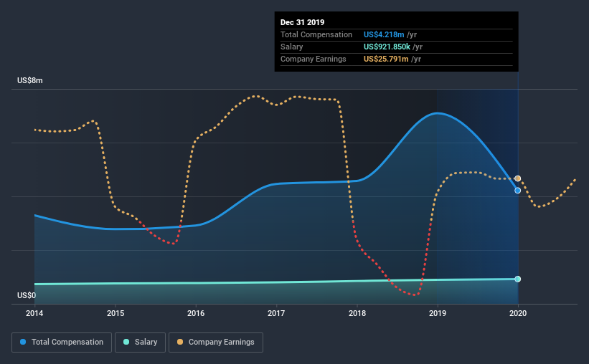Screen dimensions: 589x364
Task: Click the blue Total Compensation data point at 2020
Action: click(518, 191)
